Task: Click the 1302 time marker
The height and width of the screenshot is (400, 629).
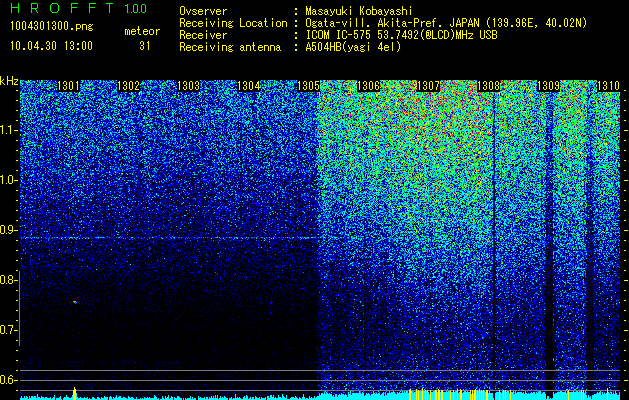Action: [128, 86]
